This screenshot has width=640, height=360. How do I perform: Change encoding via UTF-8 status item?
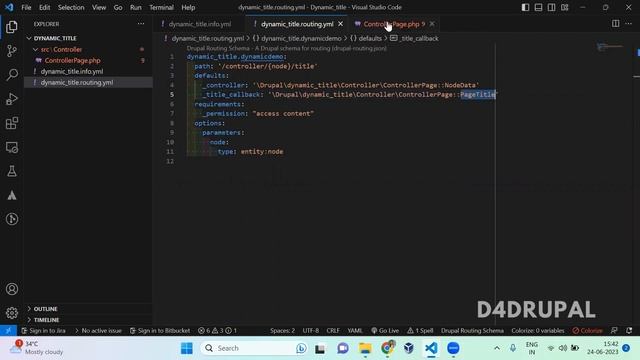(311, 331)
